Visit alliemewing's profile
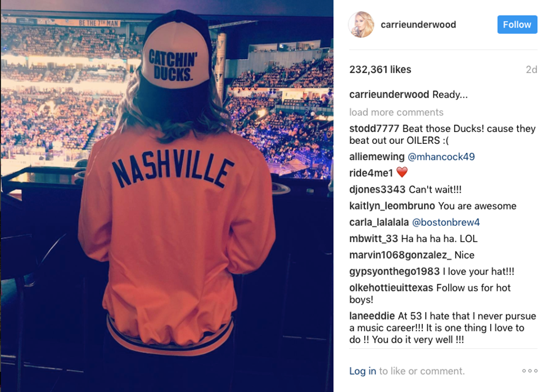Image resolution: width=551 pixels, height=392 pixels. (377, 157)
